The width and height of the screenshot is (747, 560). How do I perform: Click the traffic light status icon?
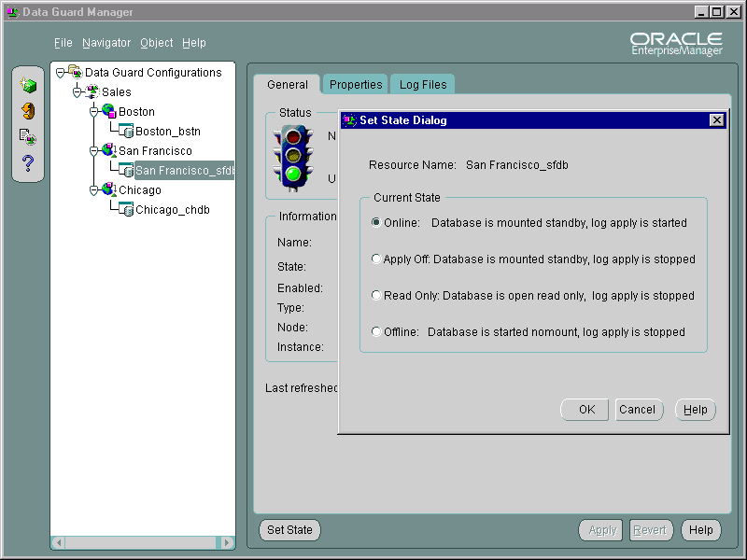pyautogui.click(x=292, y=155)
